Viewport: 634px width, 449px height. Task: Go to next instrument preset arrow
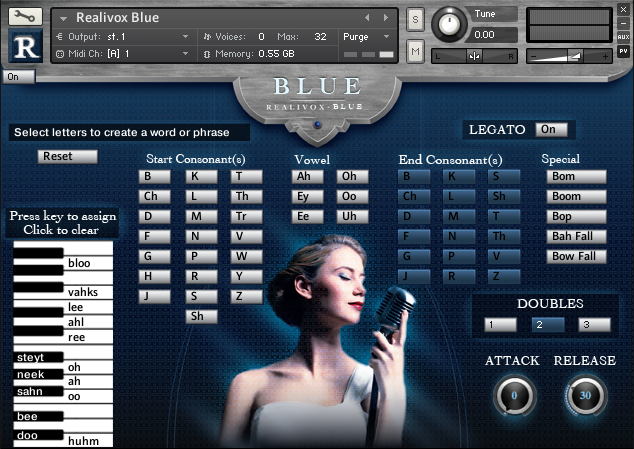click(x=386, y=17)
